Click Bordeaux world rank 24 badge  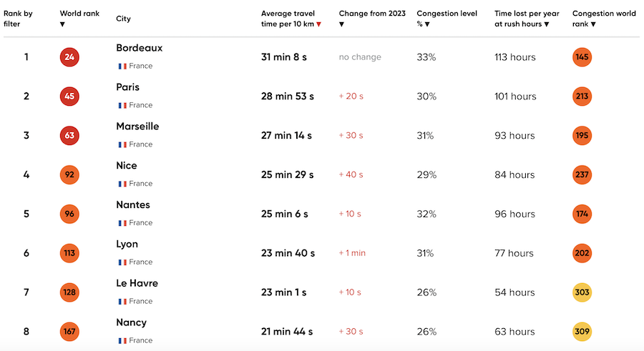tap(69, 57)
